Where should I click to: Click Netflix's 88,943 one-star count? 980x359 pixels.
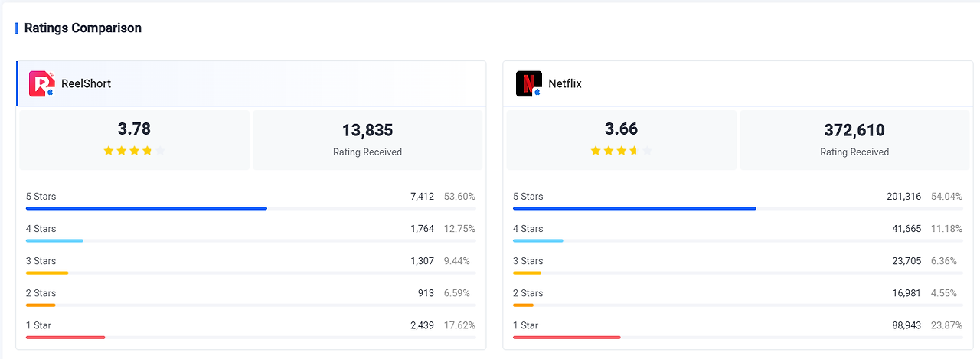click(x=906, y=325)
